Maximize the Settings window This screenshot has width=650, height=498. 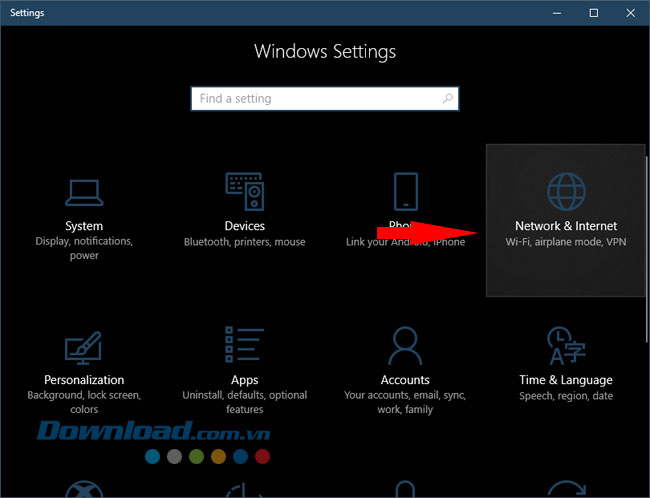(x=593, y=13)
